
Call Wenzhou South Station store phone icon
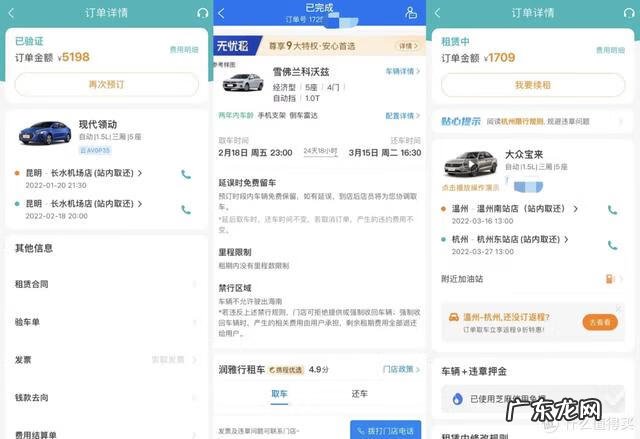(612, 210)
